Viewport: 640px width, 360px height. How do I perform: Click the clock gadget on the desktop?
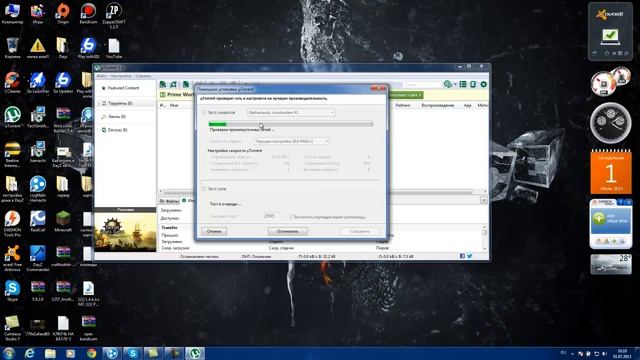[x=611, y=123]
